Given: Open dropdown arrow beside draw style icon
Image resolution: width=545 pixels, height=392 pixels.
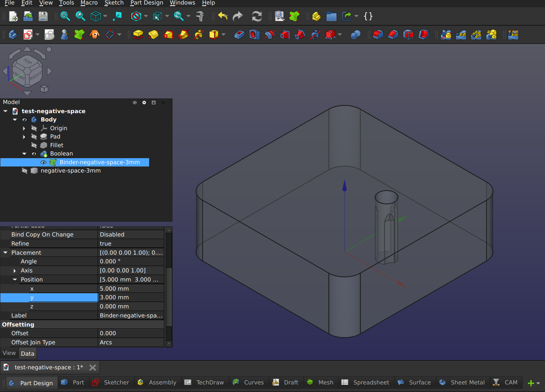Looking at the screenshot, I should click(x=146, y=16).
